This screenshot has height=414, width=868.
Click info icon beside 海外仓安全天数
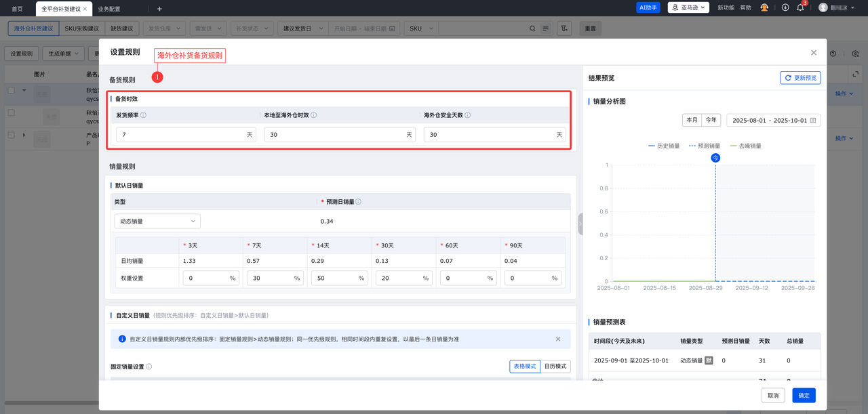(468, 115)
